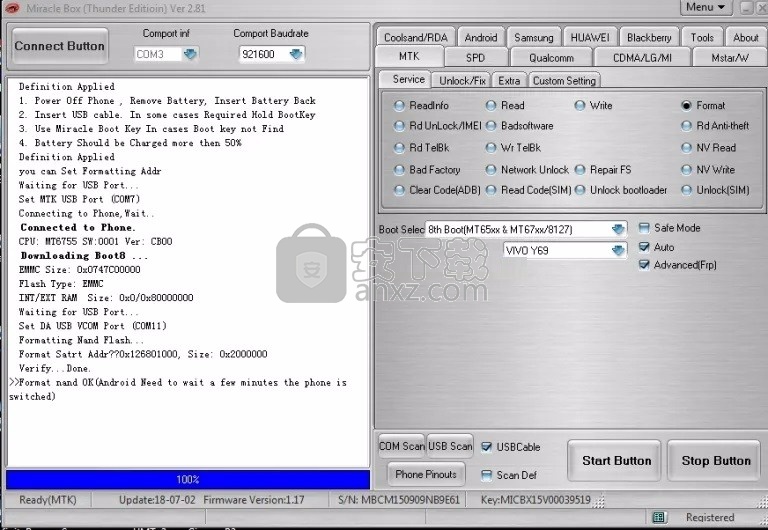Expand the VIVO Y69 model dropdown
Viewport: 768px width, 530px height.
coord(618,250)
